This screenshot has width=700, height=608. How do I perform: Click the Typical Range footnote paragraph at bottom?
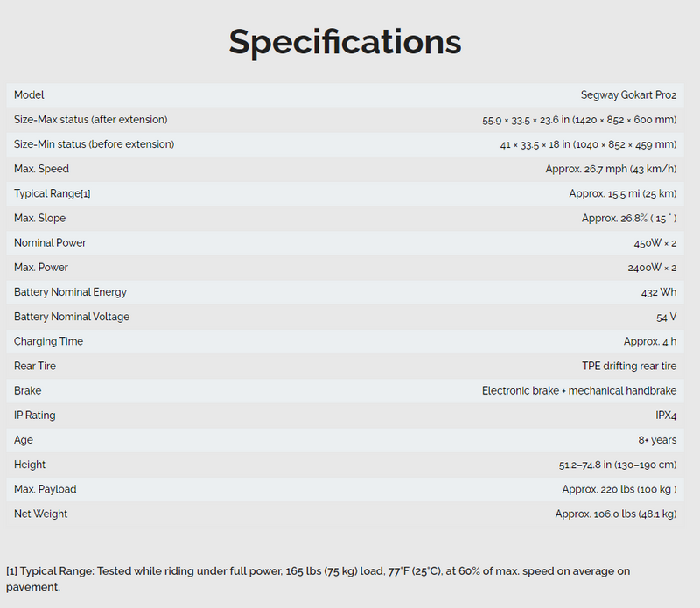tap(318, 578)
